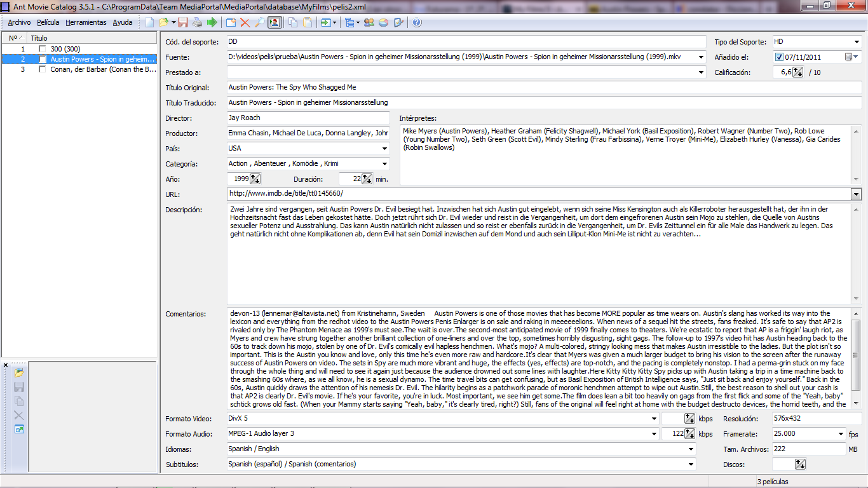Check the box for movie 300 (300)

(x=43, y=49)
